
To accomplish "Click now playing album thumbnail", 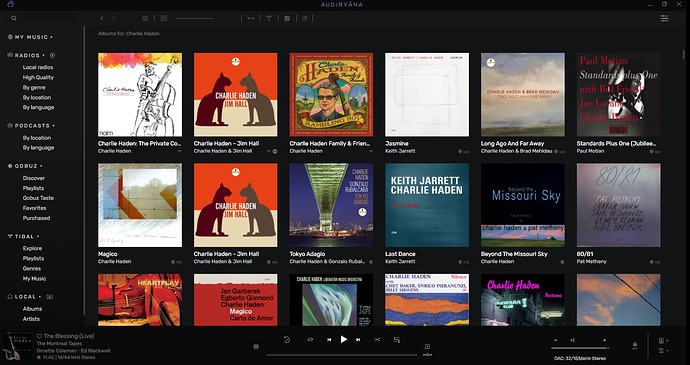I will click(18, 346).
